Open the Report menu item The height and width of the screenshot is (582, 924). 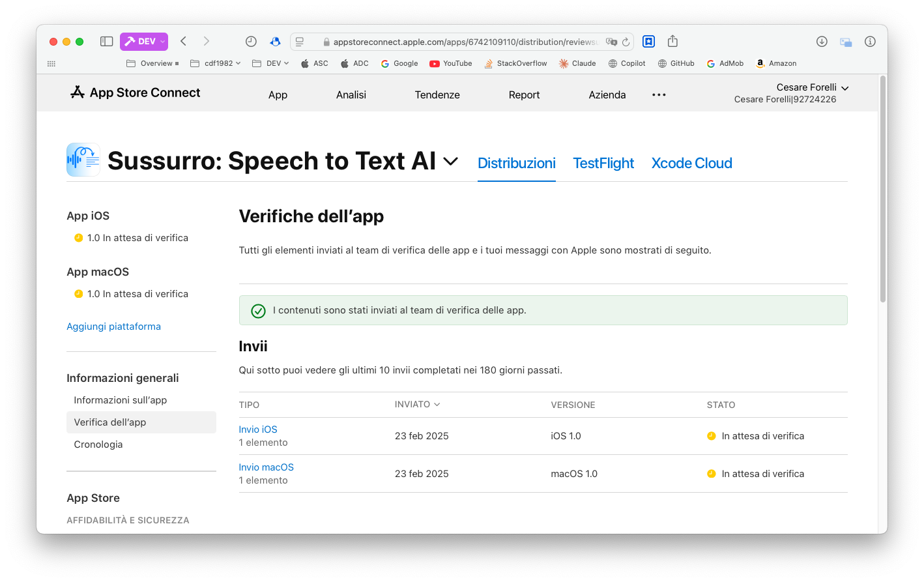pos(524,95)
